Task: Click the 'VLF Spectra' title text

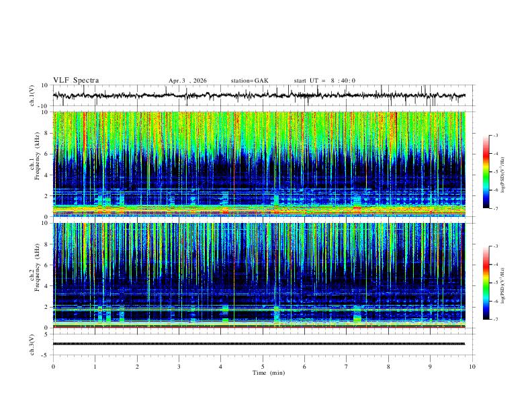Action: (76, 81)
